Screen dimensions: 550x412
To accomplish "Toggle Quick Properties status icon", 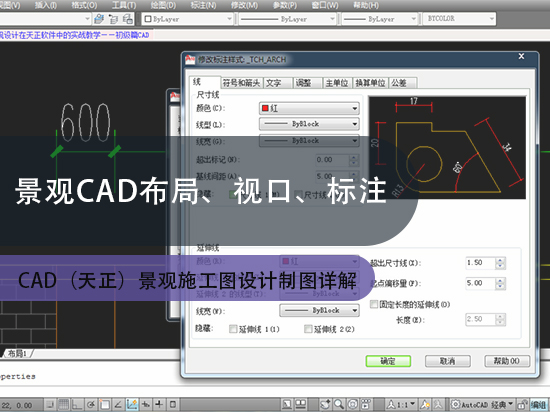I will coord(173,404).
